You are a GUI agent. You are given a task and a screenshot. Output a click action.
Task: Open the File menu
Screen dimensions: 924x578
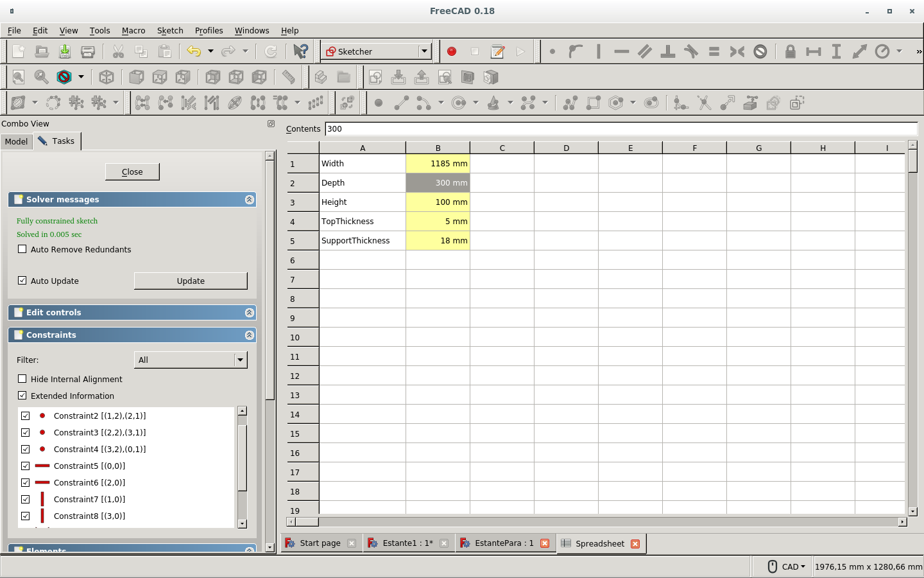coord(14,30)
